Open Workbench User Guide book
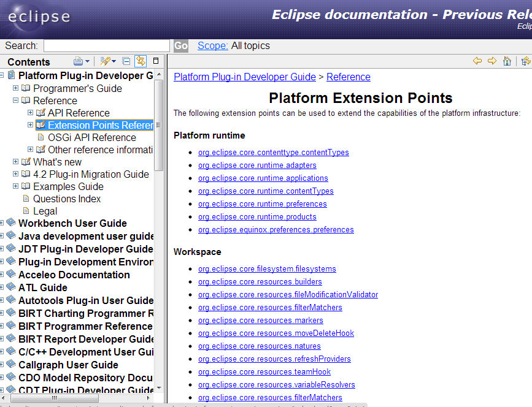 coord(72,223)
